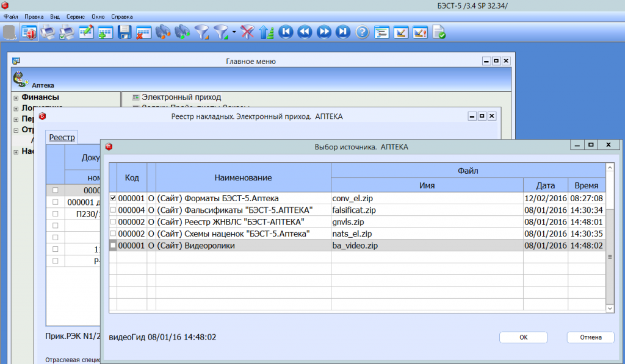625x364 pixels.
Task: Open the Сервис menu
Action: (x=77, y=16)
